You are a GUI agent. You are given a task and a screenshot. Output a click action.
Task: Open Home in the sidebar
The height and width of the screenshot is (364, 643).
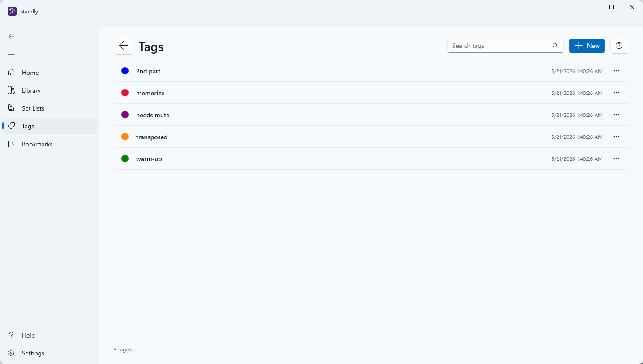50,73
